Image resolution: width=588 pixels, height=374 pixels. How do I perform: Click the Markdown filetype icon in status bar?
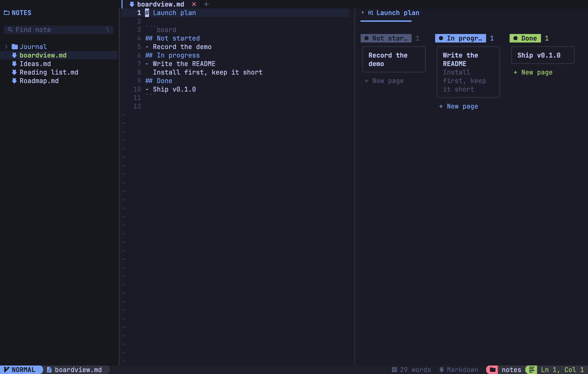441,370
